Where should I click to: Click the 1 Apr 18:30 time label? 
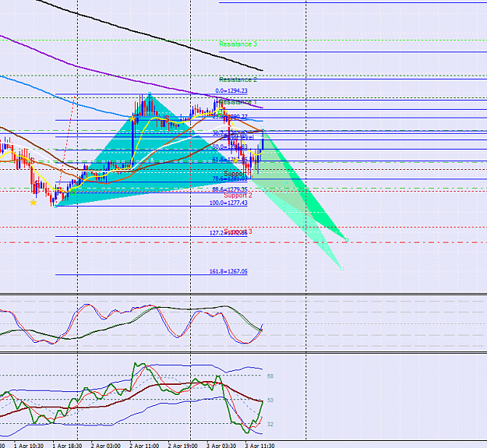coord(67,446)
